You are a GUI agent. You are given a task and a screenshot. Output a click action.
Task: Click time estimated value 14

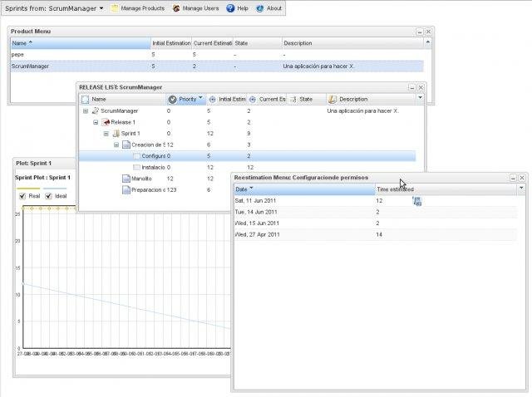[x=379, y=234]
